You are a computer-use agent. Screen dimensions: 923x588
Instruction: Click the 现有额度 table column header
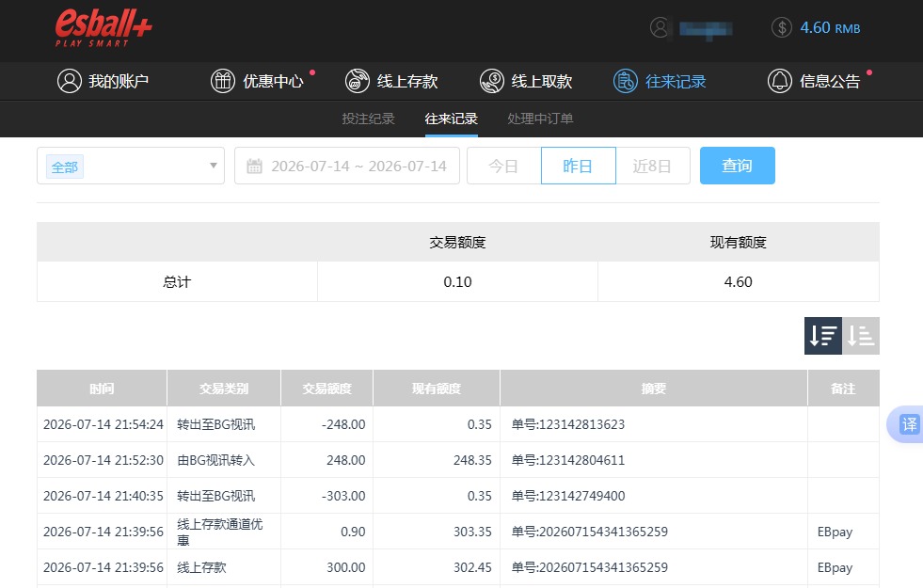coord(437,389)
